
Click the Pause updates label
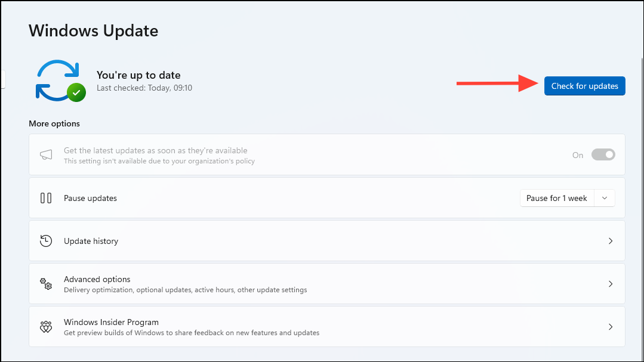click(x=90, y=198)
